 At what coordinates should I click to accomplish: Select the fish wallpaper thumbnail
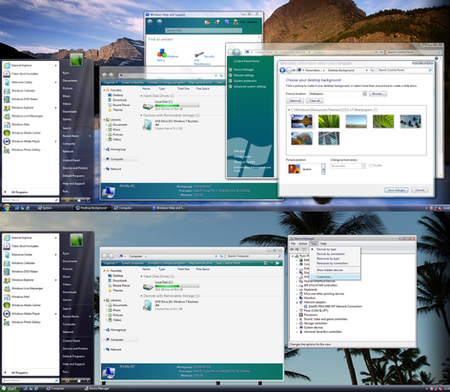coord(302,138)
